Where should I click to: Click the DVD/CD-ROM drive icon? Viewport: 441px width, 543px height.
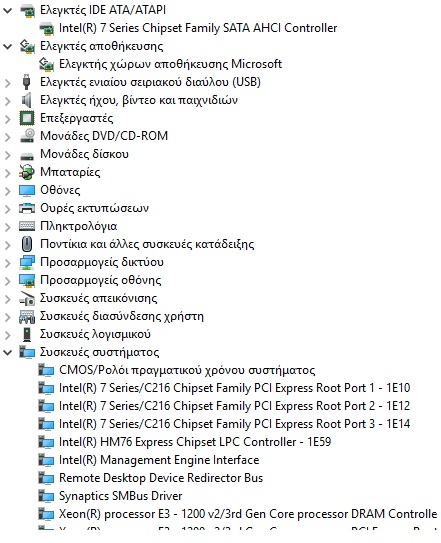click(x=27, y=136)
